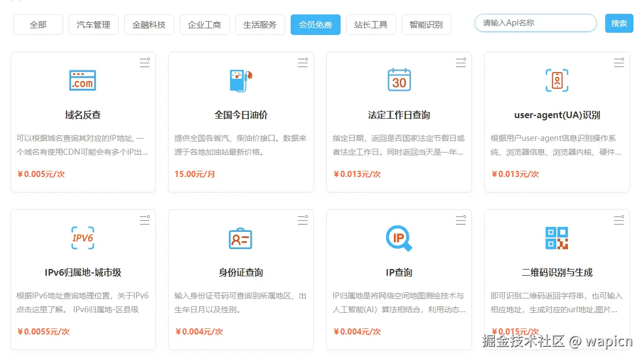
Task: Click the 搜索 search button
Action: (618, 23)
